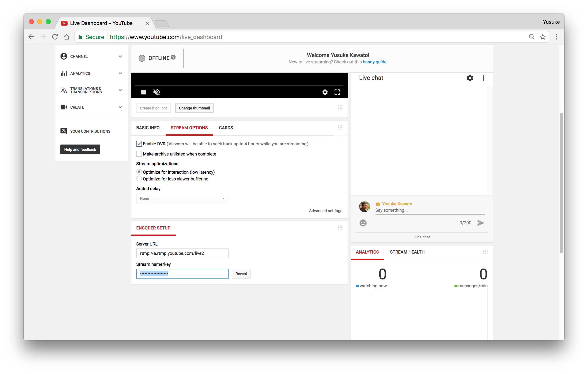
Task: Click the drag handle on the stream options panel
Action: pos(340,127)
